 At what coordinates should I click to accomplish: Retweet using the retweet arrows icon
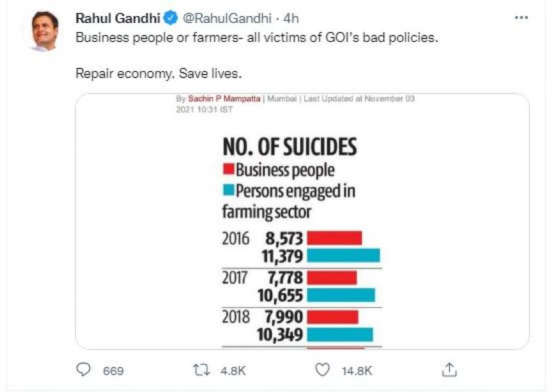202,370
